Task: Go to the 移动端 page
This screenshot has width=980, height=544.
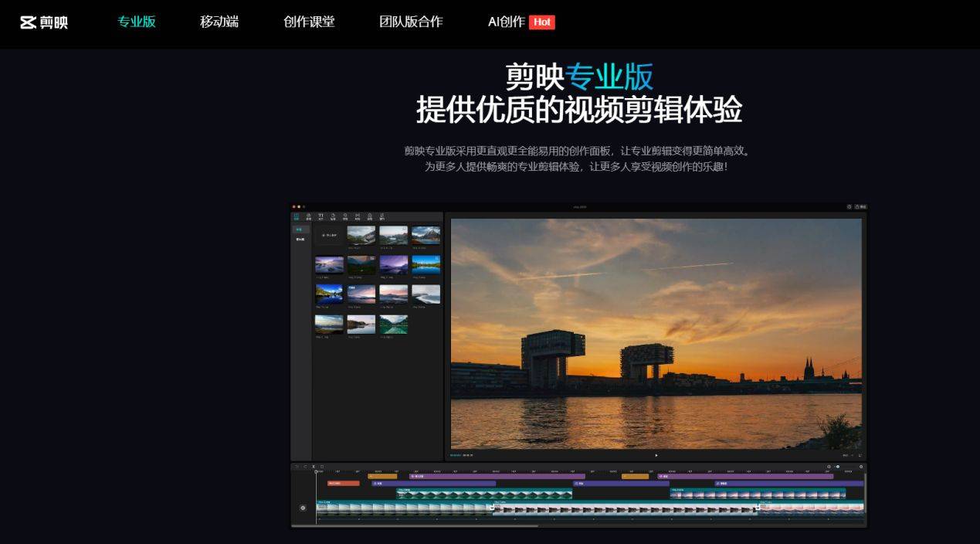Action: (x=219, y=22)
